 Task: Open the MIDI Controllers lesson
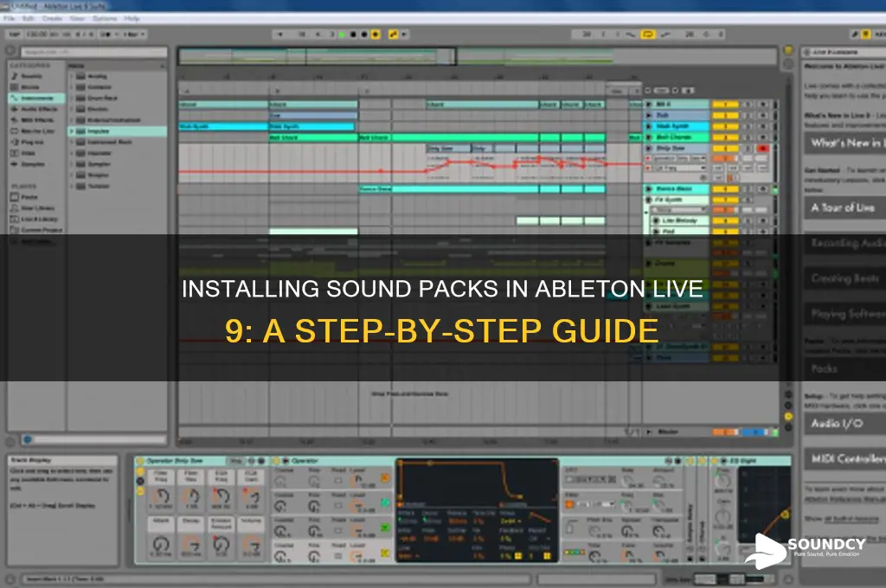pyautogui.click(x=845, y=458)
